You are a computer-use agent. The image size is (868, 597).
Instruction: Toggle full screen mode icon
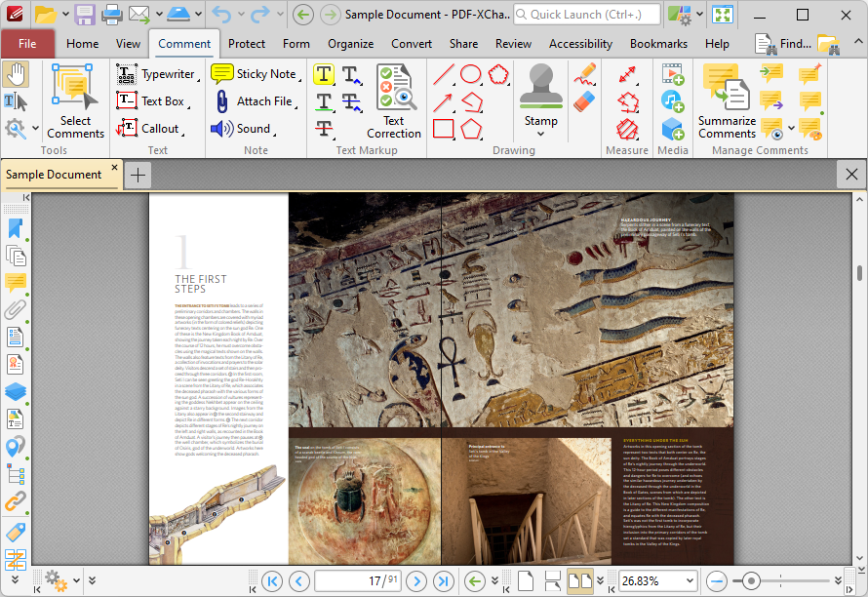click(723, 15)
